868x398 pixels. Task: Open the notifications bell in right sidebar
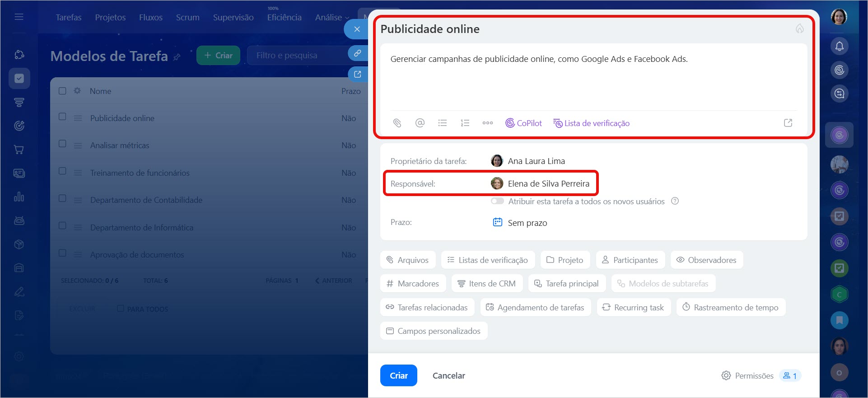(x=839, y=46)
